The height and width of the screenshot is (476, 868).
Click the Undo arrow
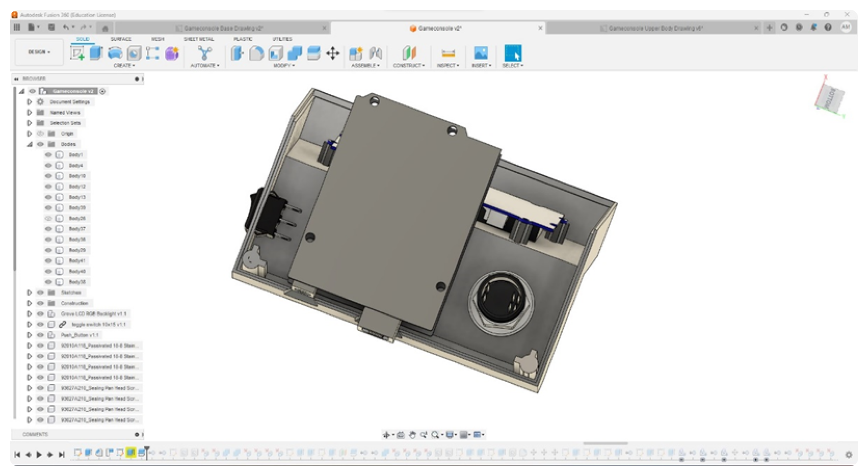pos(66,27)
